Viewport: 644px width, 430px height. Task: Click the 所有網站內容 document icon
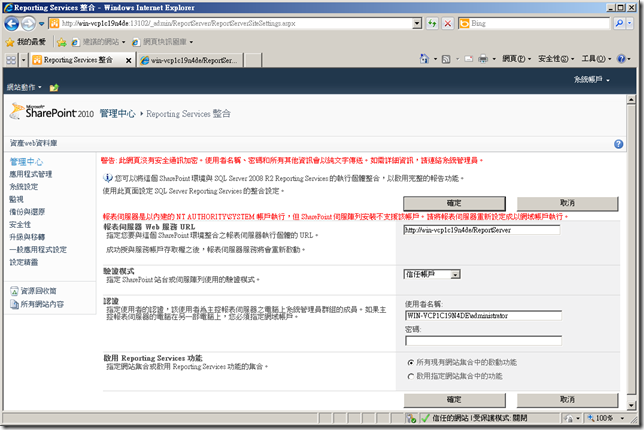tap(14, 304)
